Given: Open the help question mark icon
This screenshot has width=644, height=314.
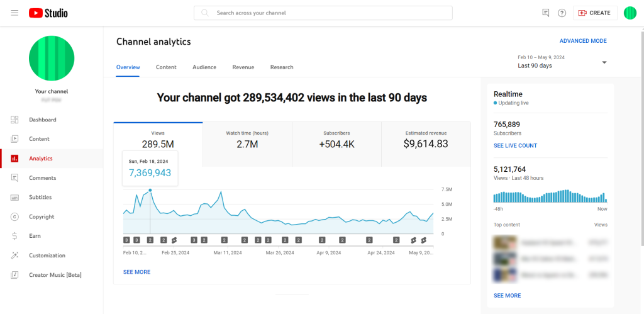Looking at the screenshot, I should click(x=562, y=13).
